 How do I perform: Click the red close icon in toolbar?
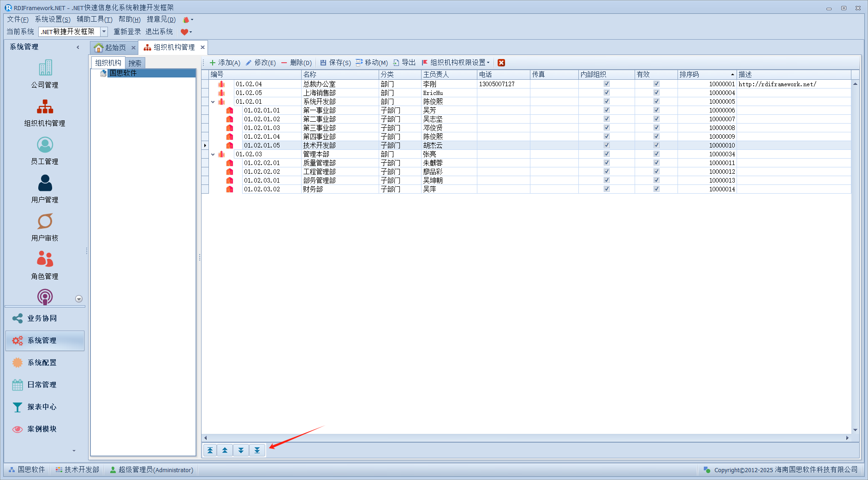point(501,63)
